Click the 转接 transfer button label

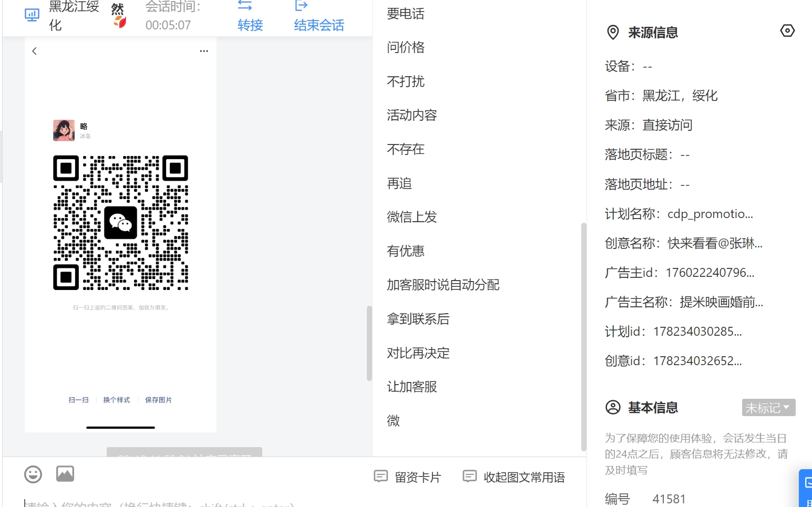pyautogui.click(x=250, y=25)
